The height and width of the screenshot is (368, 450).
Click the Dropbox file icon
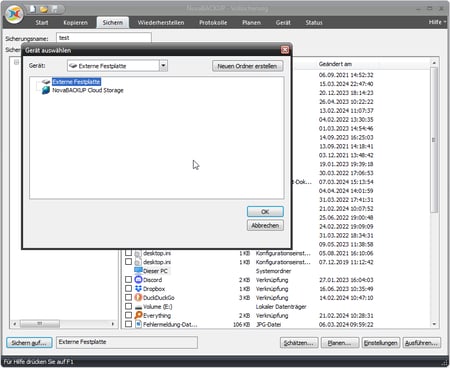(138, 289)
